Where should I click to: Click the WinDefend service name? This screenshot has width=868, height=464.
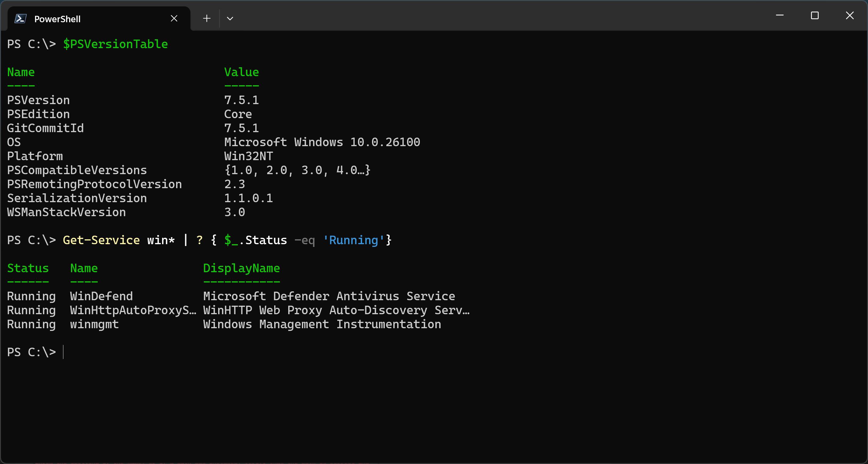point(101,296)
